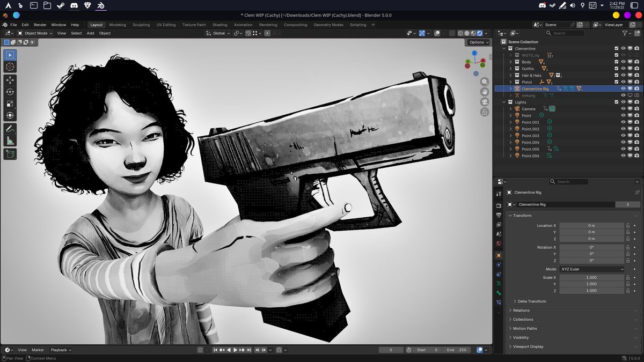Screen dimensions: 644x362
Task: Click the outliner Search field
Action: tap(565, 33)
